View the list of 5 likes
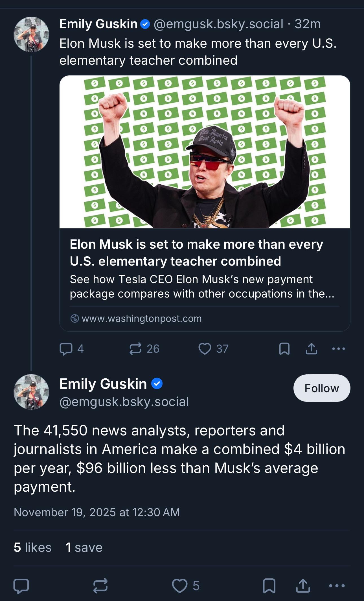This screenshot has height=601, width=364. [x=32, y=547]
